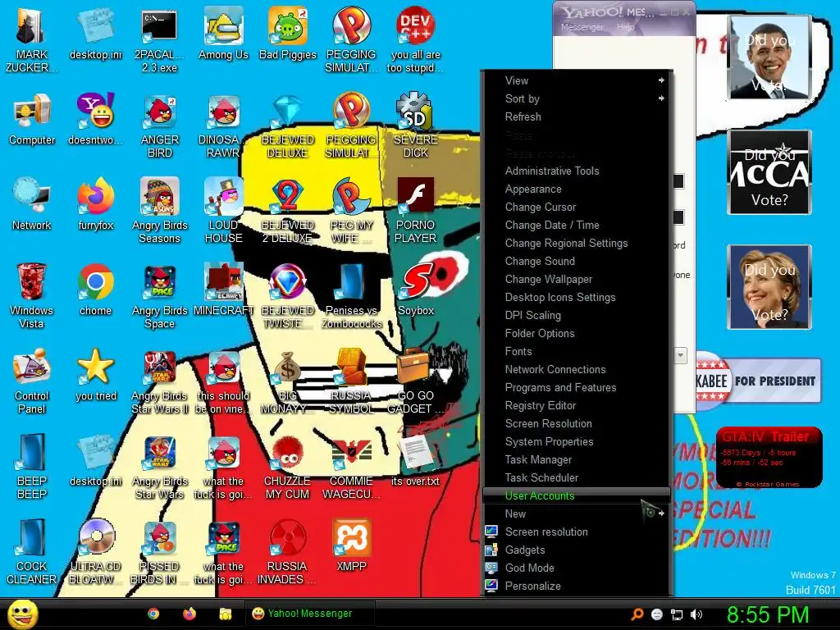The width and height of the screenshot is (840, 630).
Task: Open the volume speaker tray icon
Action: [696, 614]
